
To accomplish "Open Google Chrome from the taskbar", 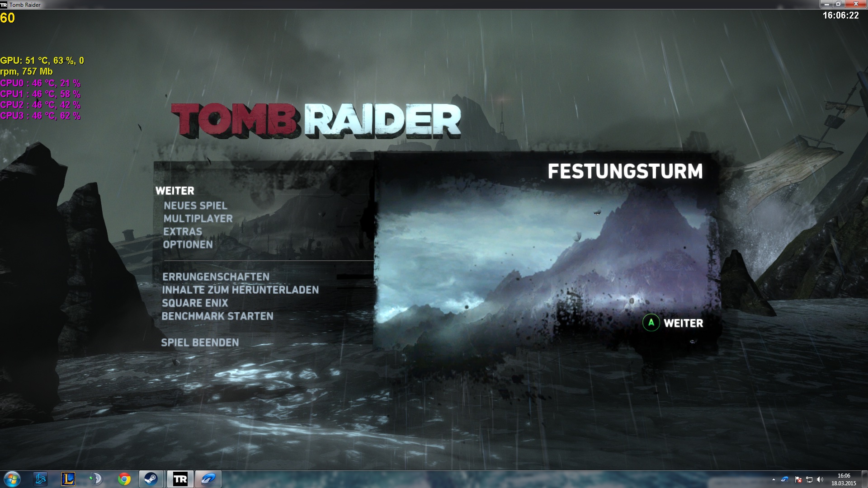I will (124, 479).
